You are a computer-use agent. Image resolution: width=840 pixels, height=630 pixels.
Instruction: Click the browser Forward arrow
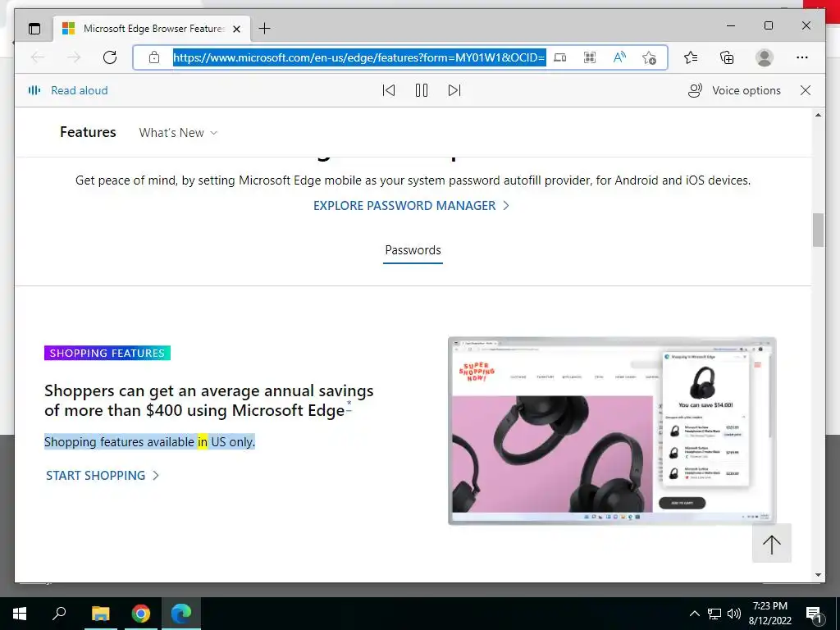(x=74, y=57)
